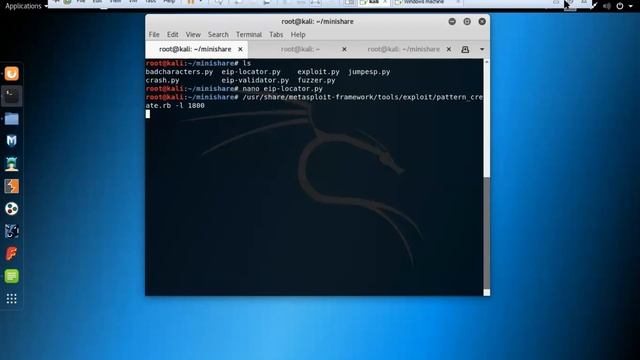This screenshot has width=640, height=360.
Task: Open the Tabs menu
Action: point(276,35)
